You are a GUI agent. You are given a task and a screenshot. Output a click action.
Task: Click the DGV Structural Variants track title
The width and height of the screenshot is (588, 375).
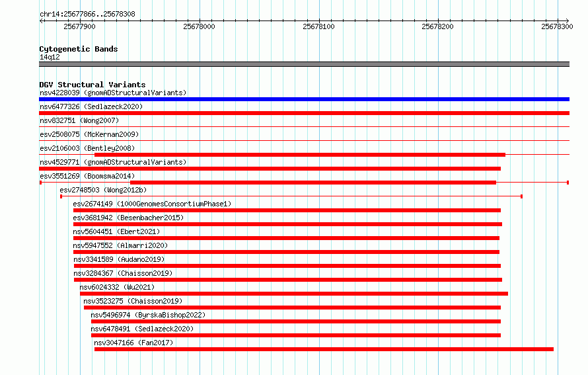(x=92, y=85)
